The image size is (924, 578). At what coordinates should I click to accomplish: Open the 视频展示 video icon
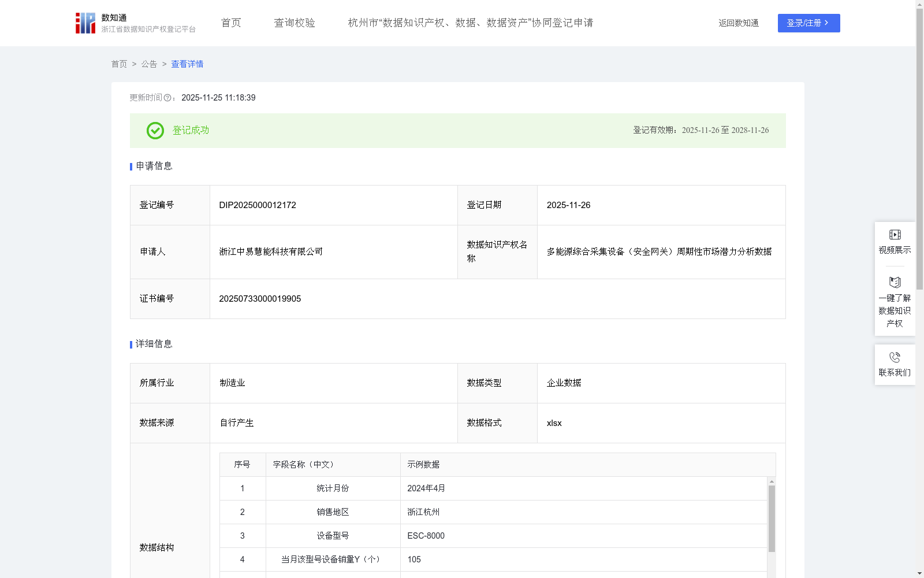coord(895,235)
